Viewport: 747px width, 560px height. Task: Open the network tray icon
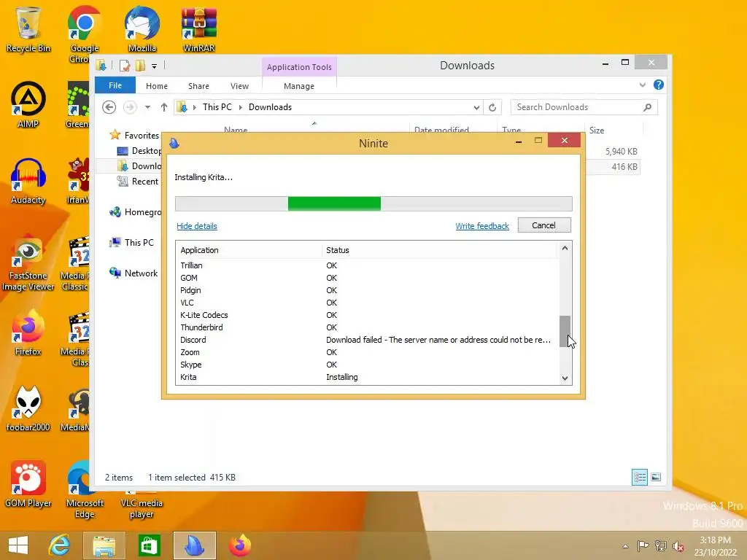(x=661, y=545)
